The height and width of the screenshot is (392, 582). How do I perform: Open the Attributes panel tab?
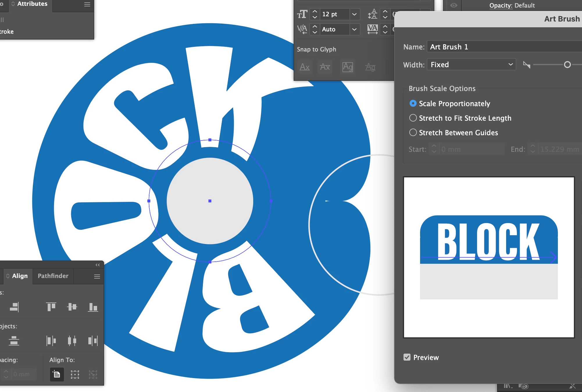pyautogui.click(x=32, y=4)
